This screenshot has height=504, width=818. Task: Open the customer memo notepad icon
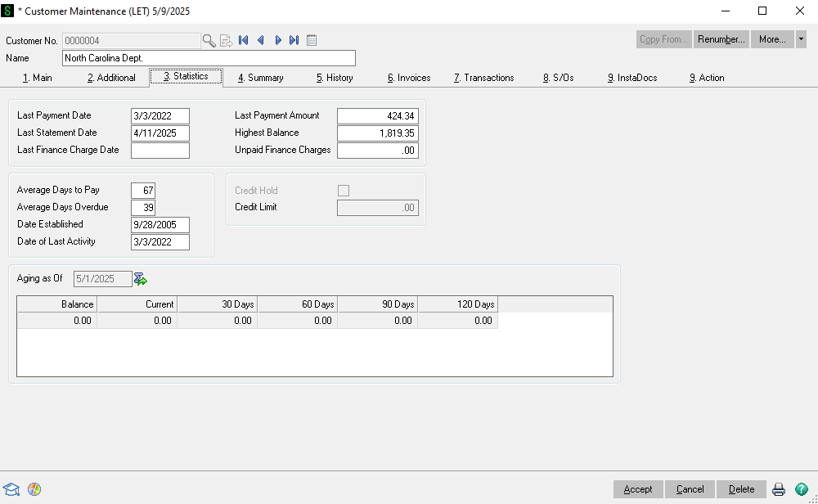312,40
